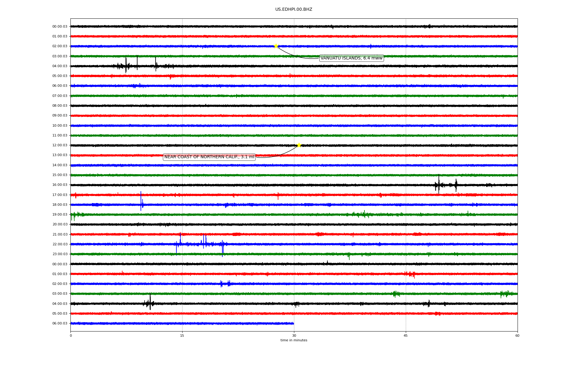The width and height of the screenshot is (588, 368).
Task: Click the 15 minute x-axis tick label
Action: 182,335
